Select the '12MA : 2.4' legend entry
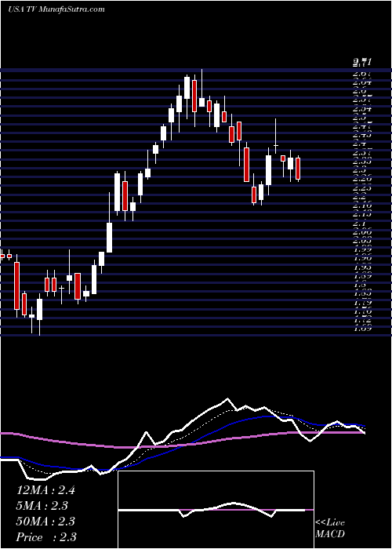392x549 pixels. tap(45, 490)
